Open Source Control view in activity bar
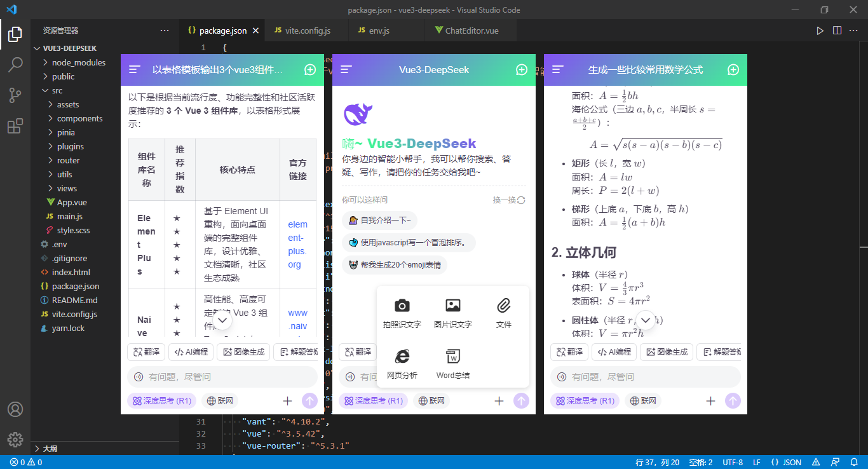Viewport: 868px width, 469px height. (x=15, y=95)
